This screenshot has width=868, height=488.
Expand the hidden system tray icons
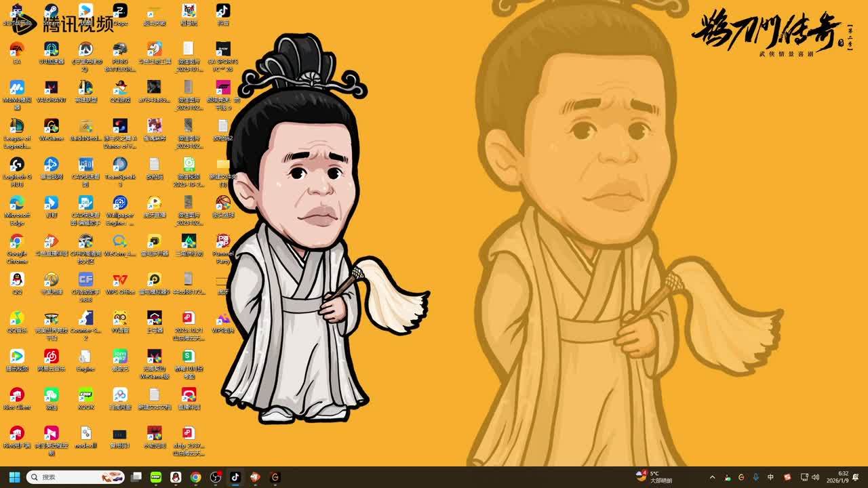pyautogui.click(x=712, y=477)
